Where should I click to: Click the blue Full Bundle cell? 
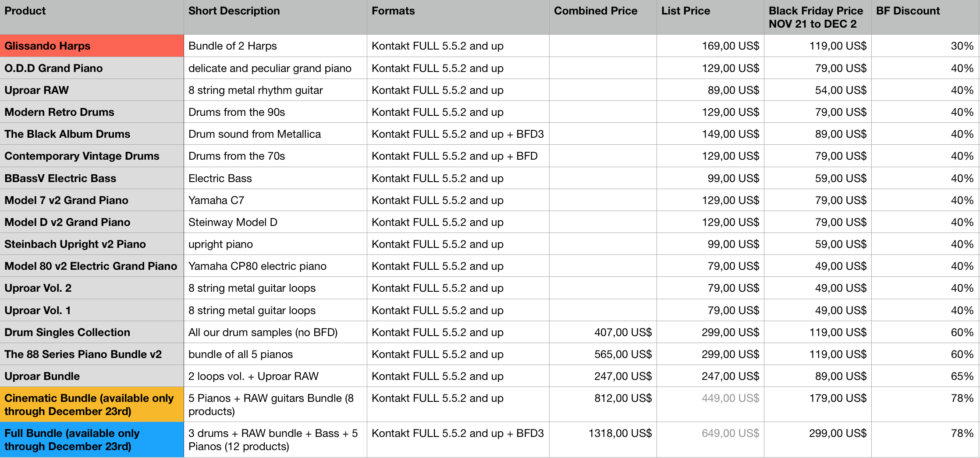coord(92,440)
